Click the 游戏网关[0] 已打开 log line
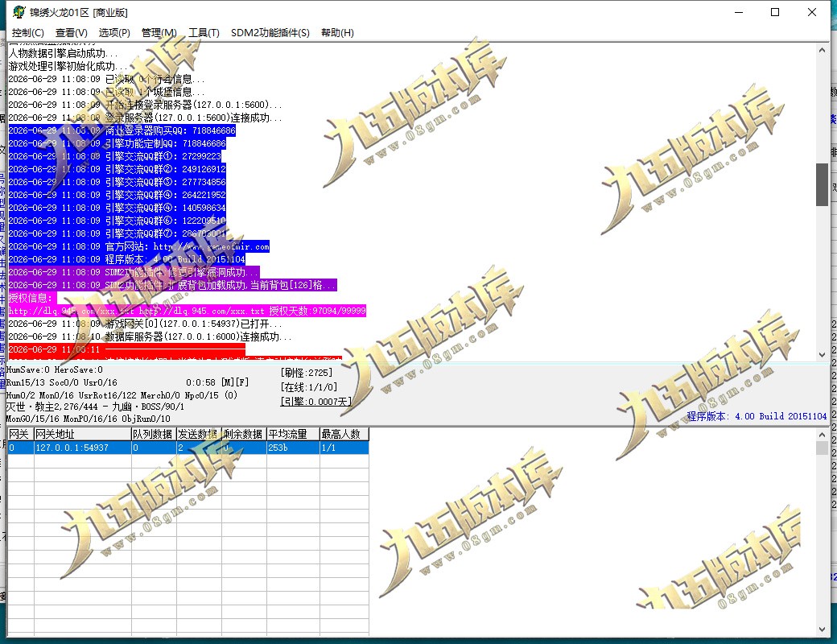Image resolution: width=837 pixels, height=644 pixels. (145, 324)
